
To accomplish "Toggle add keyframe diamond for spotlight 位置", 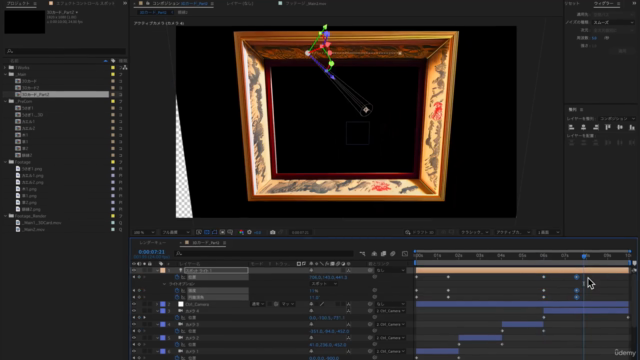I will click(139, 277).
